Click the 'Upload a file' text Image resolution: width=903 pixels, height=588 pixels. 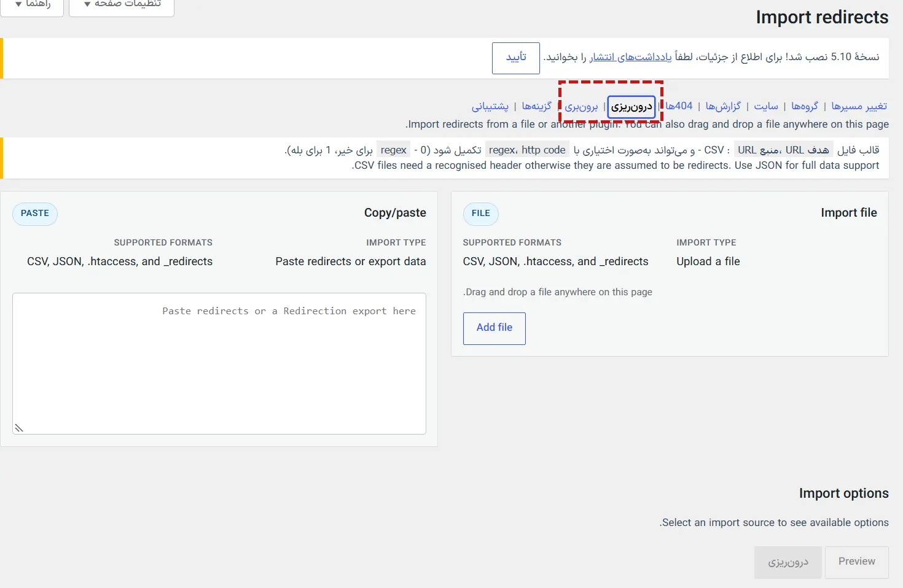click(708, 261)
